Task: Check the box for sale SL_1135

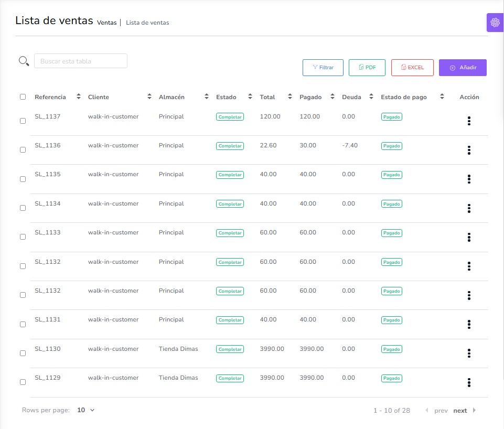Action: pos(23,179)
